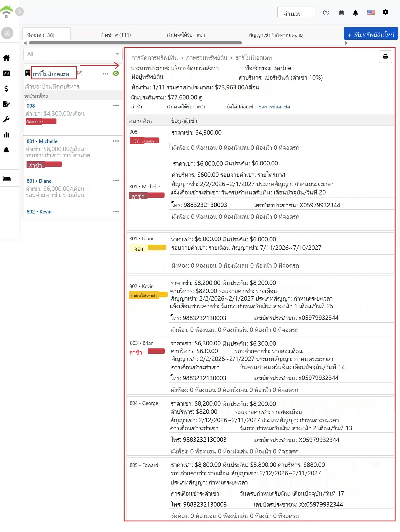
Task: Click yellow จอง badge under 801 Diane
Action: (x=148, y=248)
